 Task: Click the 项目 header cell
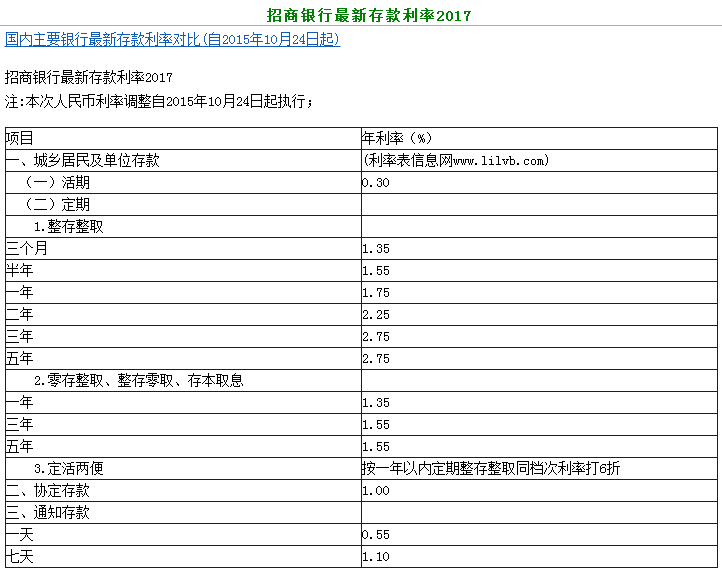[x=183, y=138]
